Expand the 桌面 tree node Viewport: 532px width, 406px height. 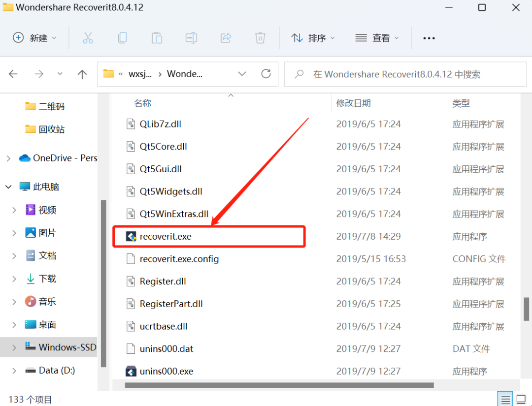14,325
